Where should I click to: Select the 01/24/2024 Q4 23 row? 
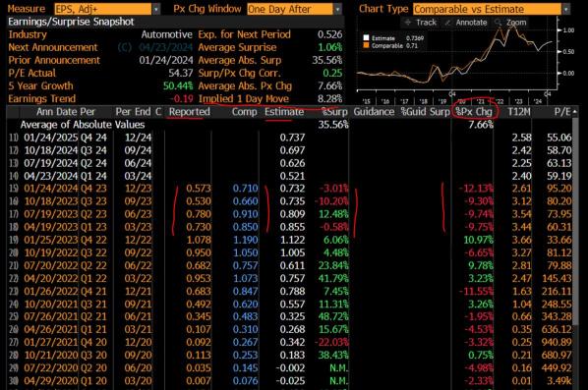coord(290,188)
